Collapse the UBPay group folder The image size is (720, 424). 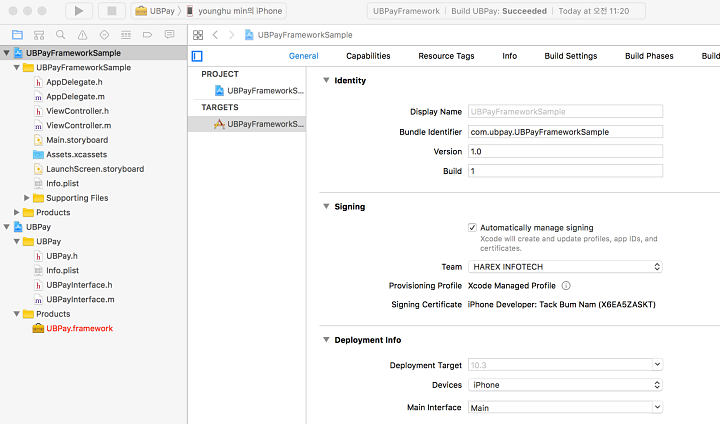click(17, 241)
